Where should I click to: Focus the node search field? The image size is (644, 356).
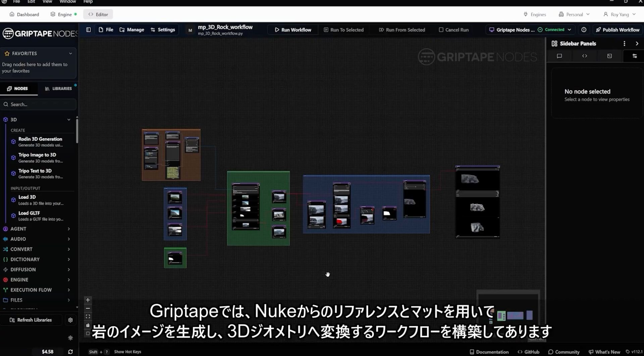38,104
